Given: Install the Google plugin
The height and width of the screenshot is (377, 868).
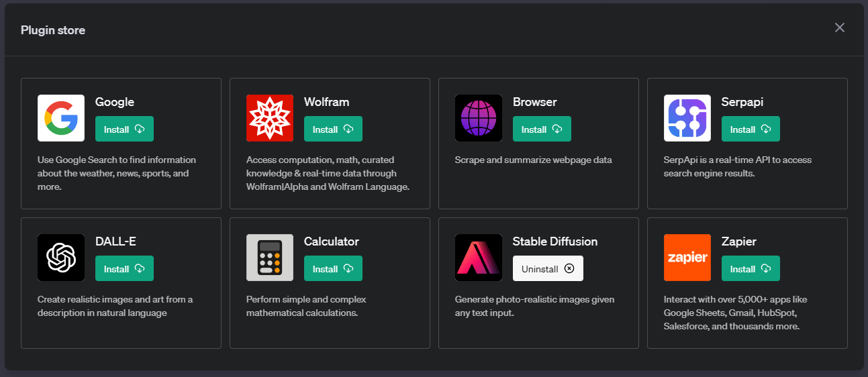Looking at the screenshot, I should click(x=124, y=129).
